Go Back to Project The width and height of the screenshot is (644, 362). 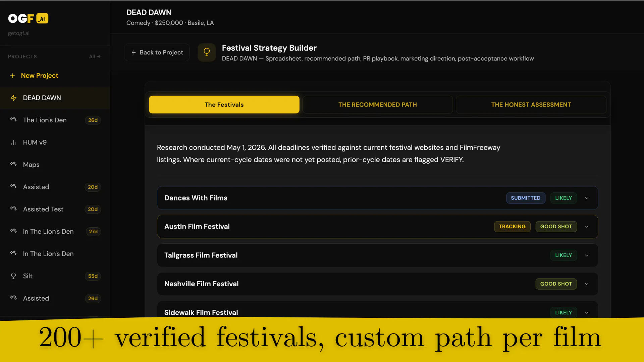tap(157, 53)
